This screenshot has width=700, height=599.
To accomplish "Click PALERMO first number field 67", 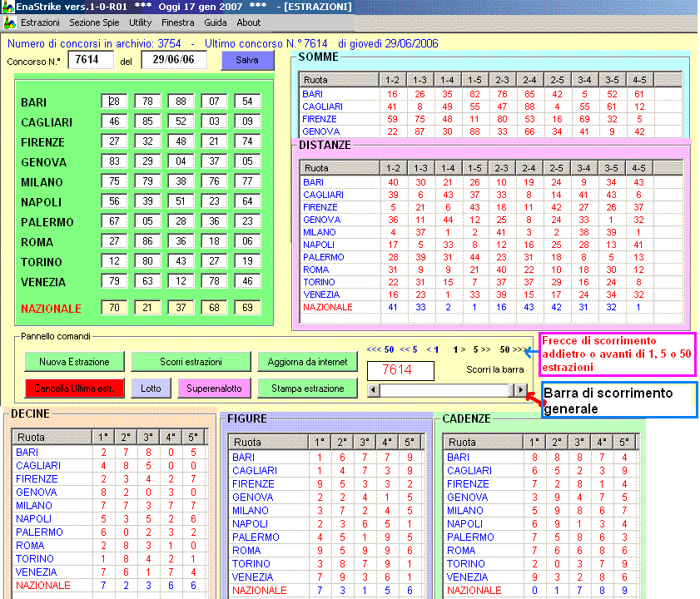I will tap(114, 221).
